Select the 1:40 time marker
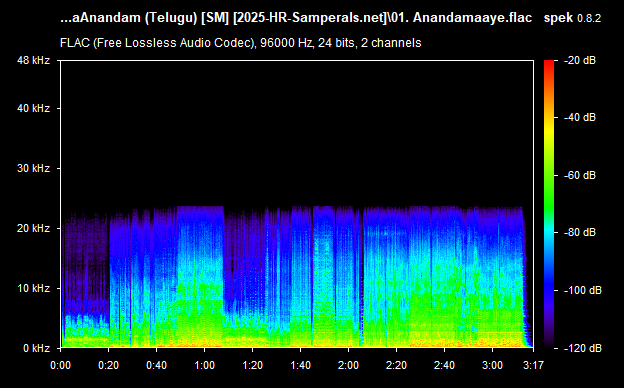This screenshot has height=388, width=624. pos(300,365)
